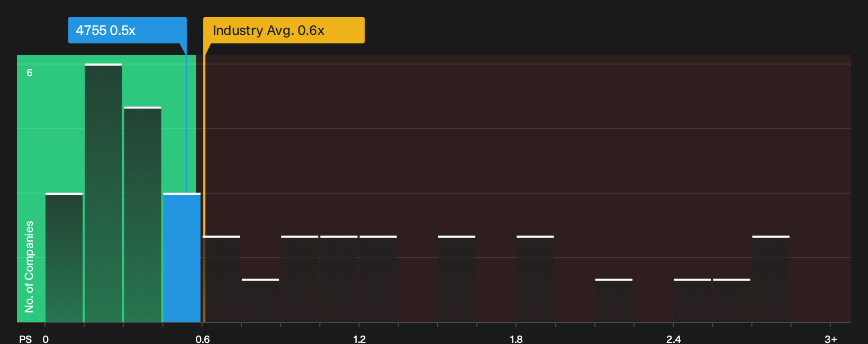Click the "PS" axis title
Screen dimensions: 868x344
(25, 339)
